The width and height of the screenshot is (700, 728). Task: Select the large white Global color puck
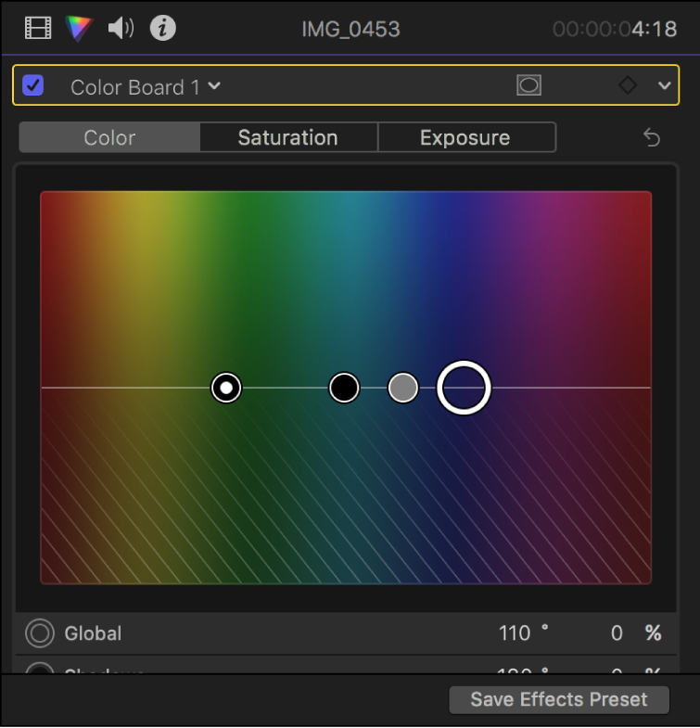[464, 388]
